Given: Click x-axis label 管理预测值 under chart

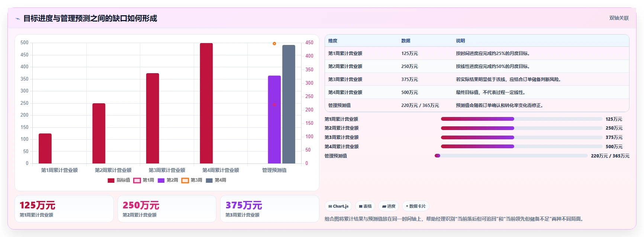Looking at the screenshot, I should (x=274, y=170).
